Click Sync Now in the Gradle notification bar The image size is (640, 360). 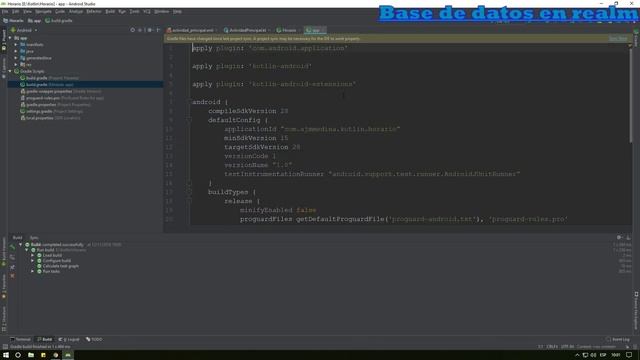pos(618,38)
